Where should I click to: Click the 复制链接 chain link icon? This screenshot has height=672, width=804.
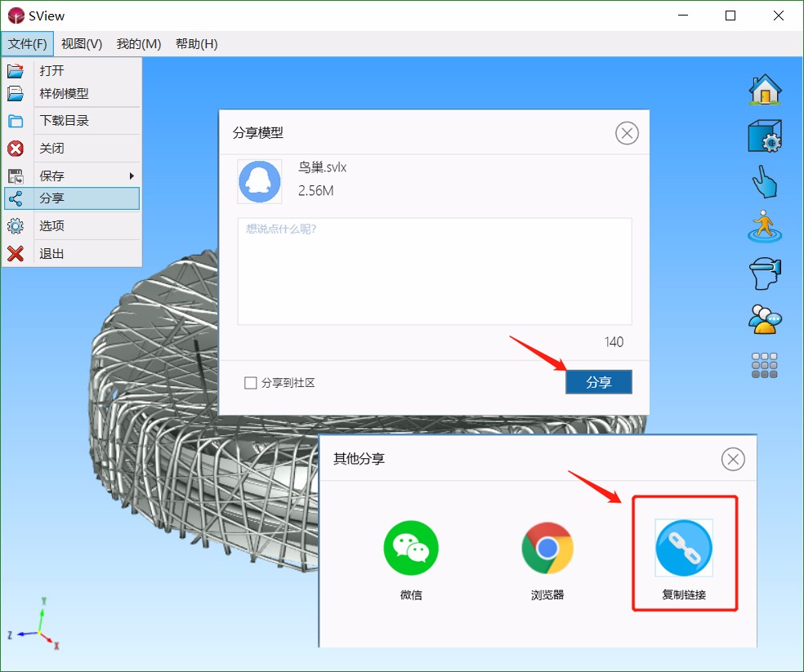click(x=684, y=548)
